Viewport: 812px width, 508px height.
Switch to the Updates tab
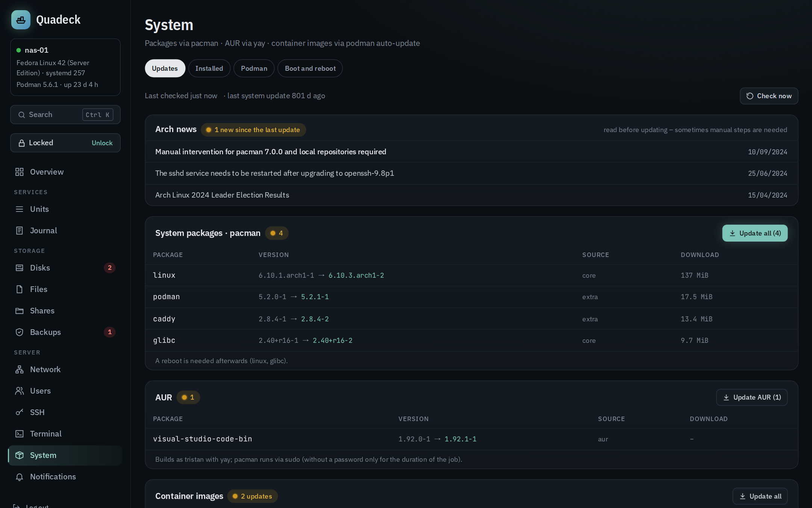point(165,68)
